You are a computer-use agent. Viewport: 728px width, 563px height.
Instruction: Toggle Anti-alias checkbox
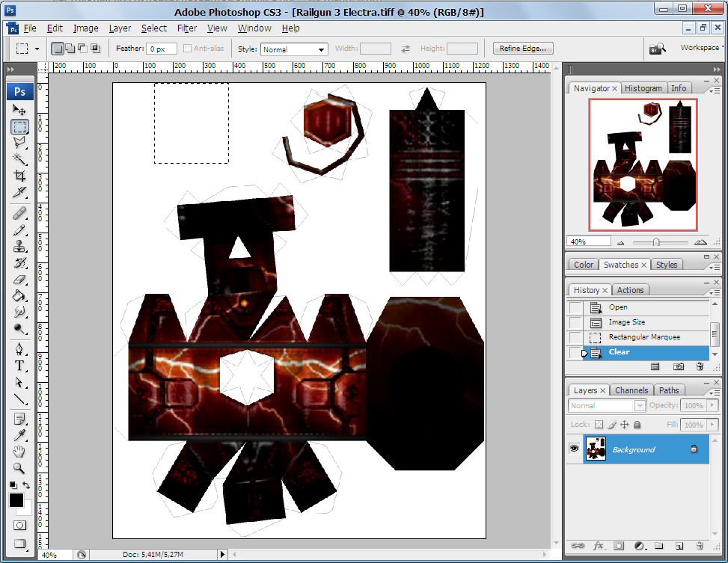[188, 49]
